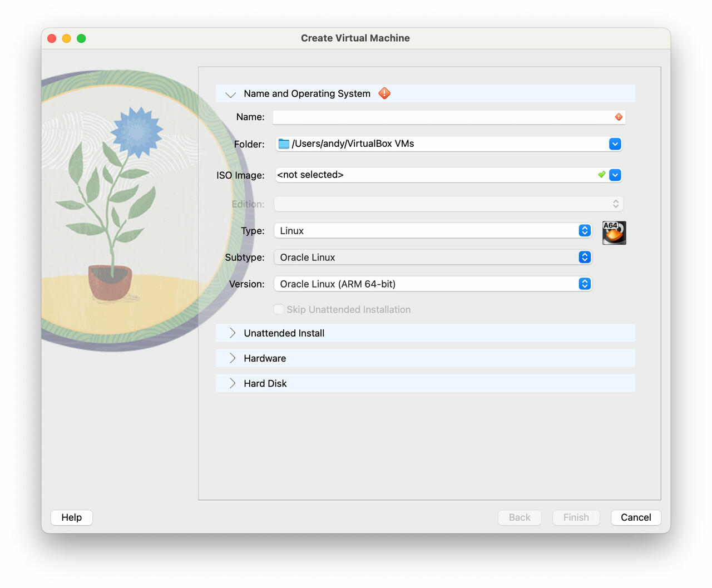Click the green zoom window button
The width and height of the screenshot is (712, 588).
pyautogui.click(x=81, y=38)
